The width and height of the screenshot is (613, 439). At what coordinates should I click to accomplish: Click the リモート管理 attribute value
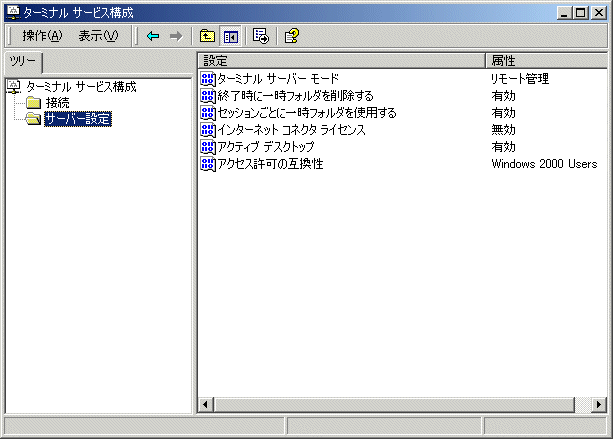point(520,79)
